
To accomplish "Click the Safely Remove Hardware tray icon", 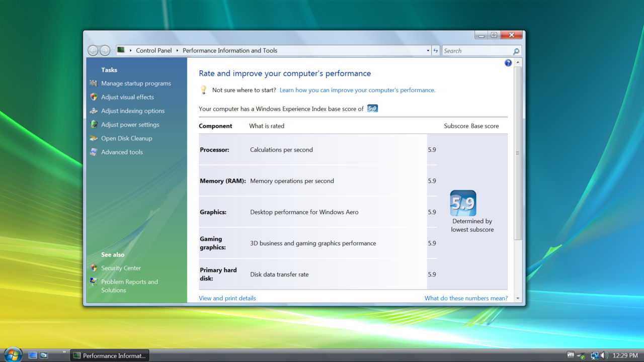I will (x=581, y=356).
